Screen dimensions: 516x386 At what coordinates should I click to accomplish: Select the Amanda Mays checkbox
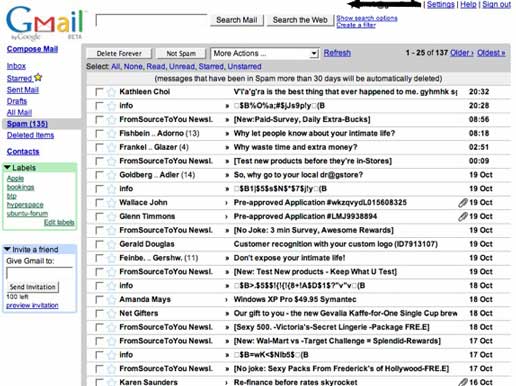[x=99, y=300]
